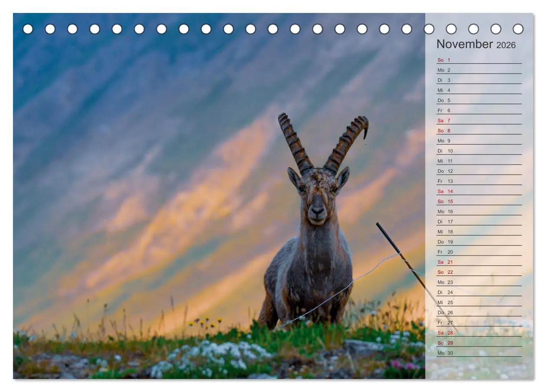Image resolution: width=546 pixels, height=392 pixels.
Task: Select the 'Fr 20' date row
Action: click(479, 252)
